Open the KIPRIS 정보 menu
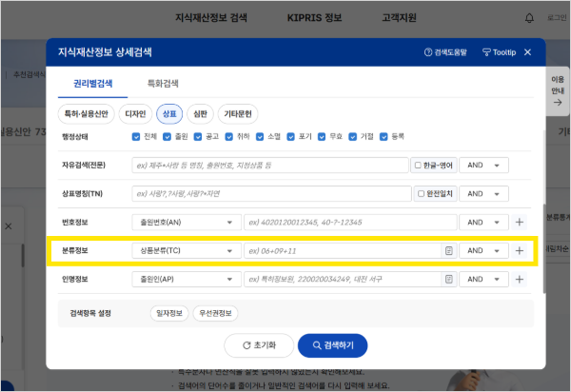571x392 pixels. pos(315,18)
